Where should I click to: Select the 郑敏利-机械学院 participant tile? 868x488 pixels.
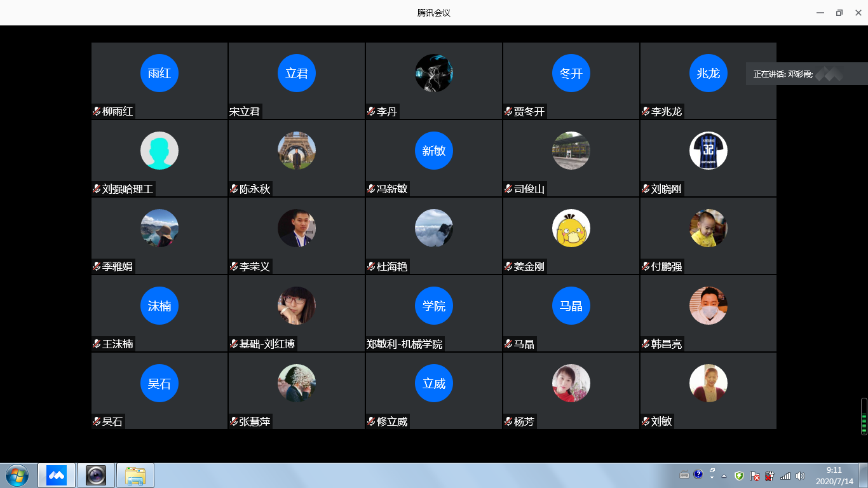(434, 313)
